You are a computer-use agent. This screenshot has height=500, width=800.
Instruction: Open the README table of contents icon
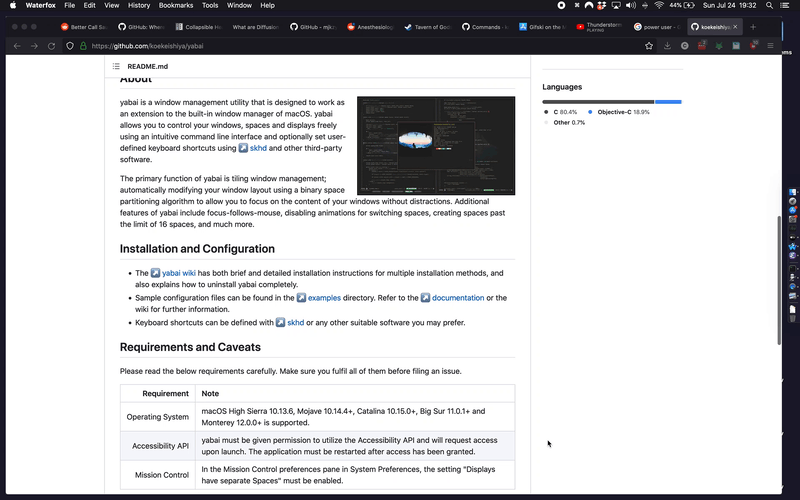[x=116, y=66]
